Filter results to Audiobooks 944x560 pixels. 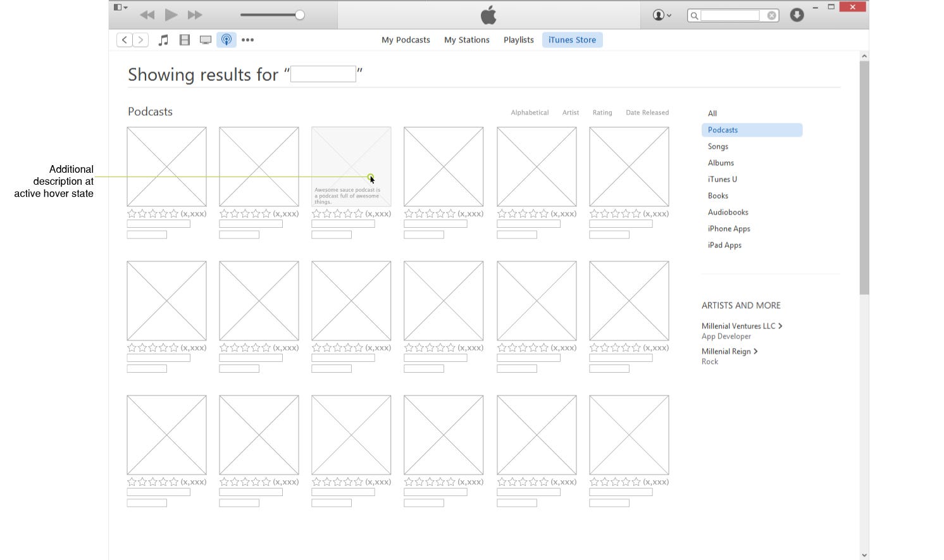(x=728, y=212)
